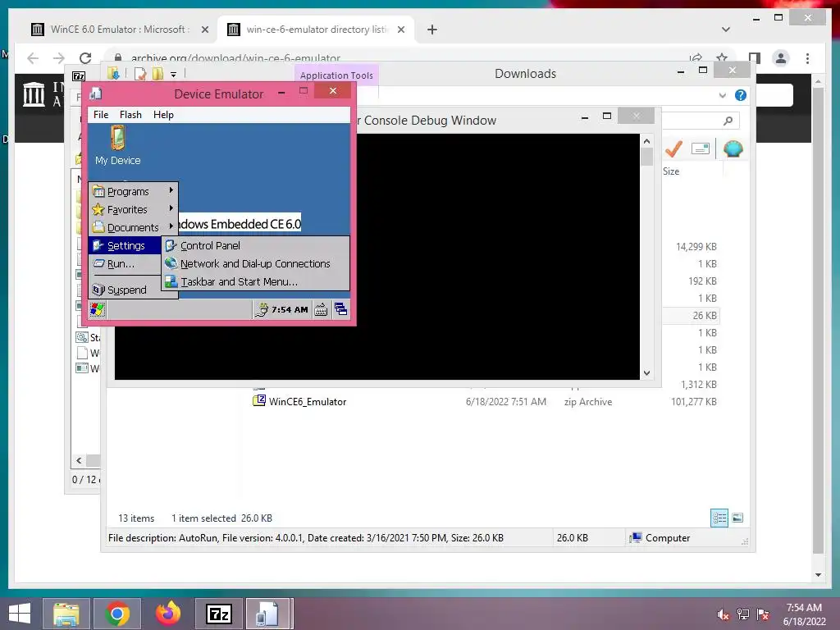Open My Device icon in emulator
The image size is (840, 630).
(118, 145)
